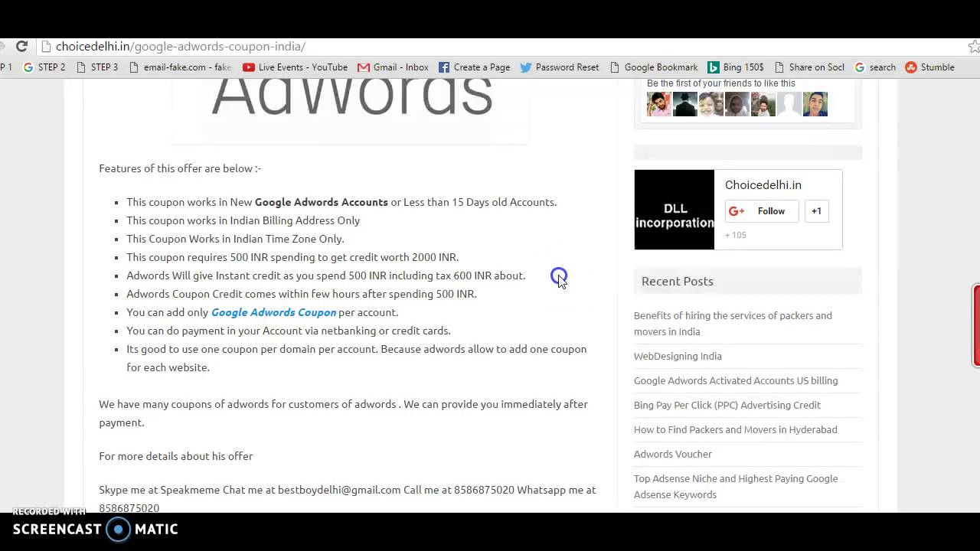Click the StumbleUpon icon on Stumble bookmark
The height and width of the screenshot is (551, 980).
[x=910, y=67]
